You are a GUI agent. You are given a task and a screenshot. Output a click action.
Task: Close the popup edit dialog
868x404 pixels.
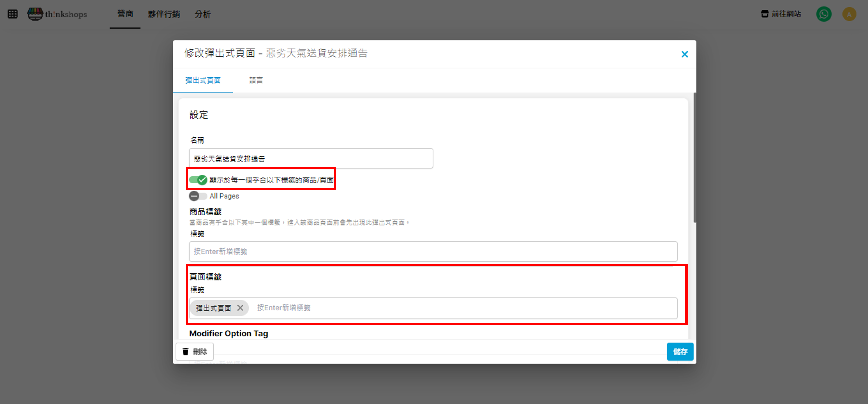coord(684,54)
